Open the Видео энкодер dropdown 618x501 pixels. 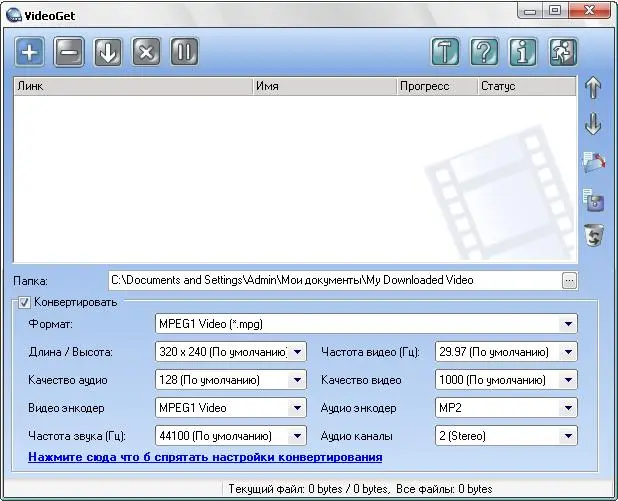298,408
